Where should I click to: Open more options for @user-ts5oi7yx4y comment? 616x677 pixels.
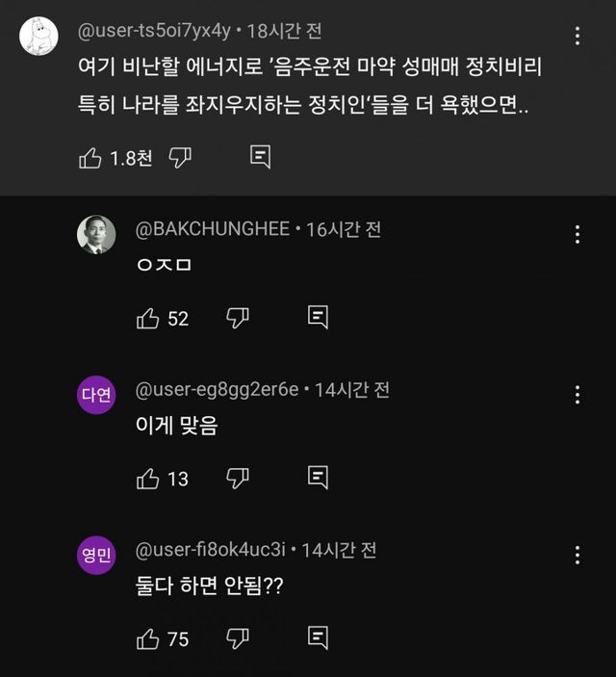(577, 37)
